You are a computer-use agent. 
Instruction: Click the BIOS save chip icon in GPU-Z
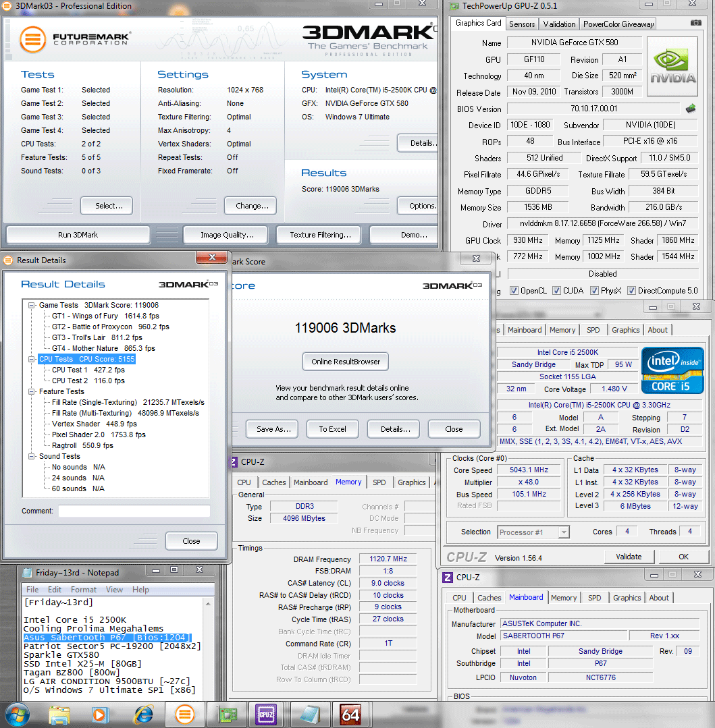[691, 109]
